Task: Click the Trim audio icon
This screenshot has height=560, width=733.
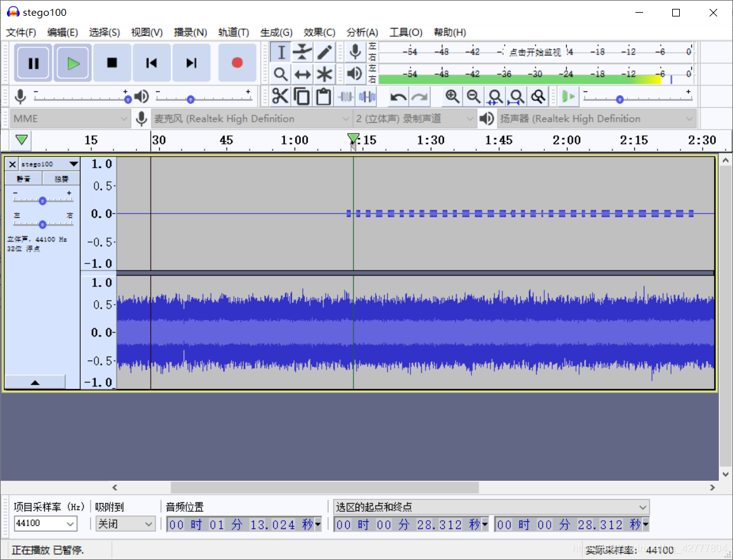Action: [345, 97]
